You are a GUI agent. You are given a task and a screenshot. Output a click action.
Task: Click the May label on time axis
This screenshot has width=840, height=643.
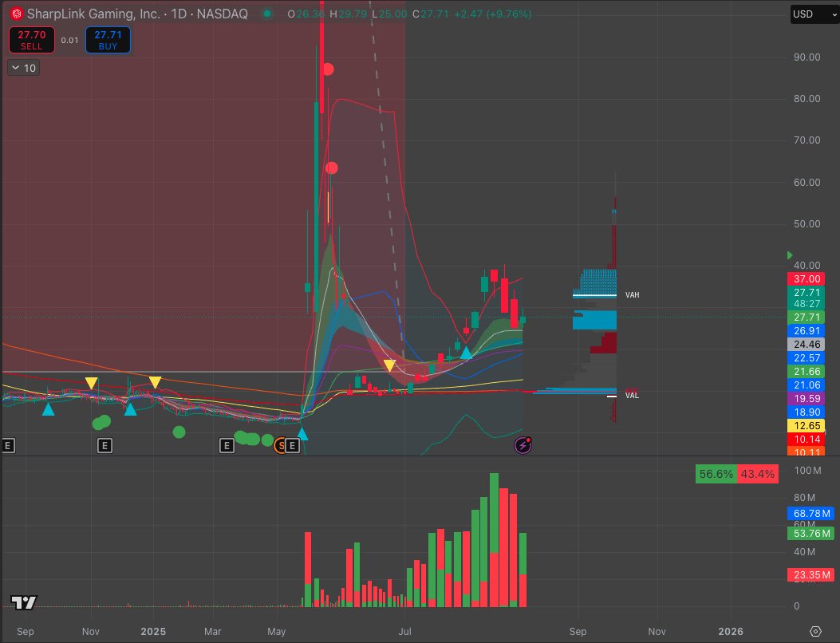(x=277, y=631)
